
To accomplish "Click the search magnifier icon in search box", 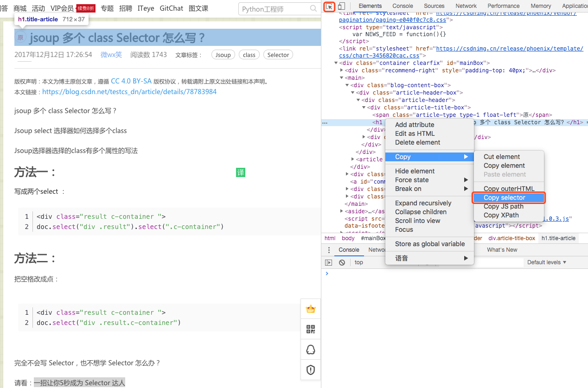I will 313,9.
